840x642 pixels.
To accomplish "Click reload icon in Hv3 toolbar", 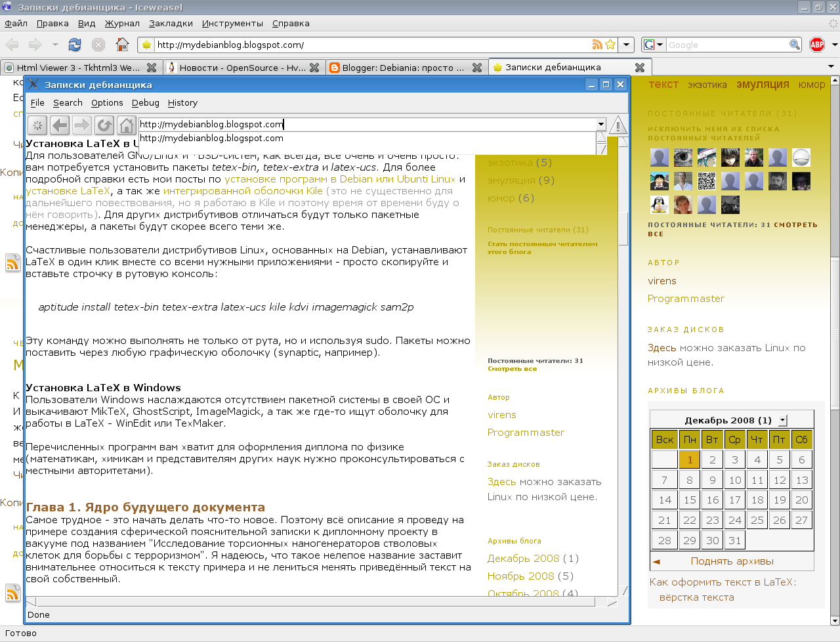I will point(104,125).
